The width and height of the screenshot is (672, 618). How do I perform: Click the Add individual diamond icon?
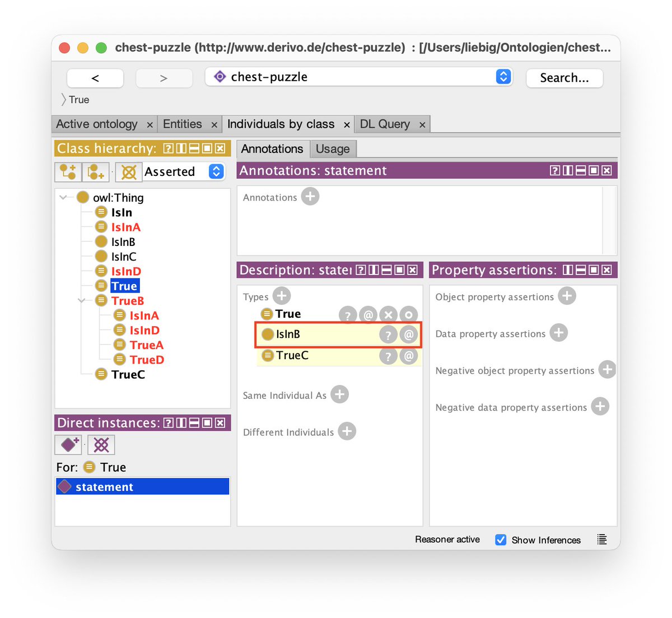[69, 445]
